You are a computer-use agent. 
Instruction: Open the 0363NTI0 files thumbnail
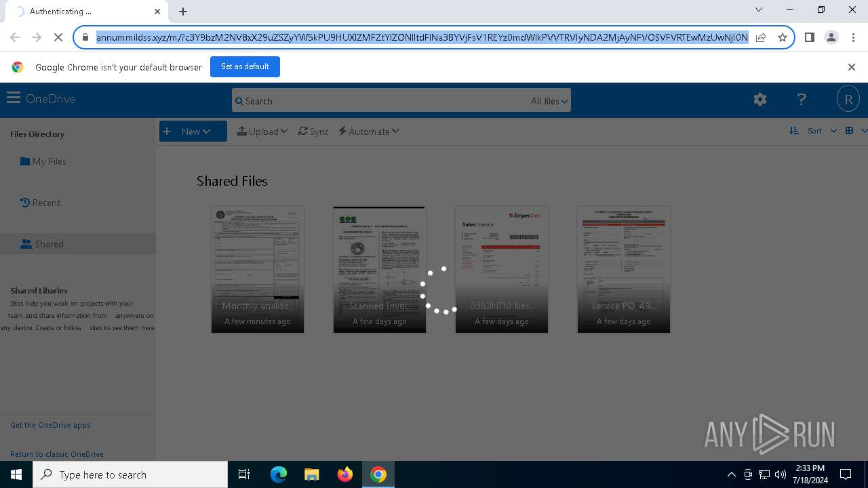click(x=502, y=270)
